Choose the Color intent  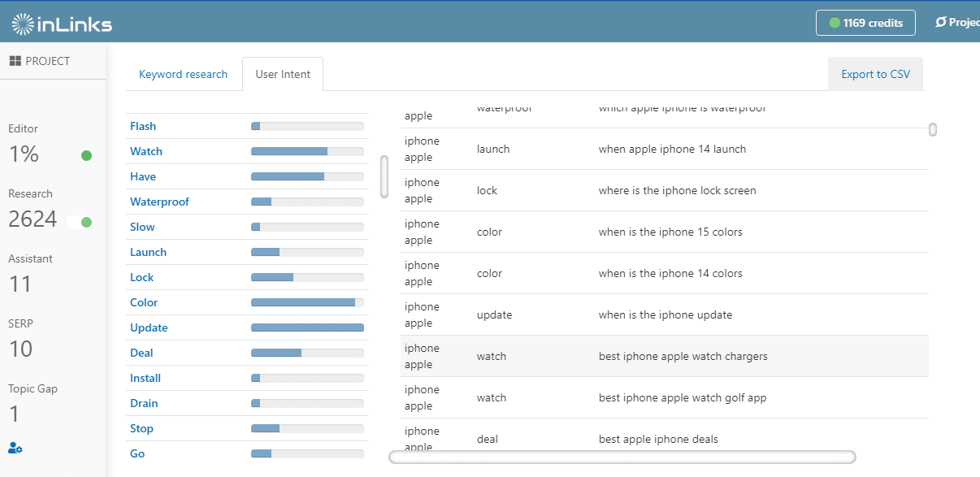coord(144,302)
